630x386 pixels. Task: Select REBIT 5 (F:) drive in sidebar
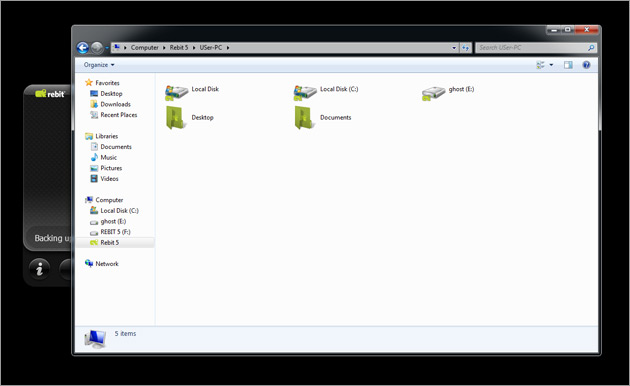[x=115, y=232]
